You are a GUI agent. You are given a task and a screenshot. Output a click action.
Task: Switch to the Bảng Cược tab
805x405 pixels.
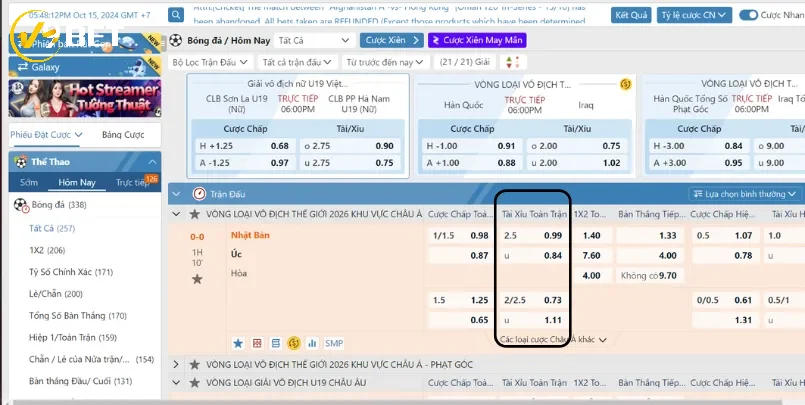[x=123, y=135]
